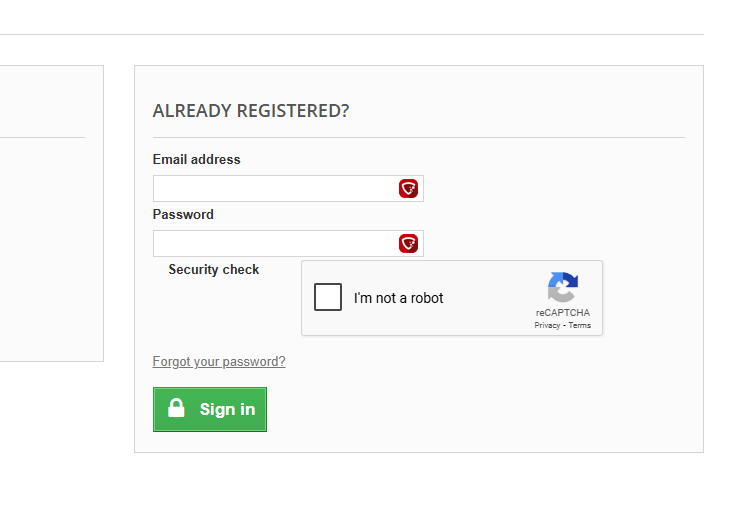Check the I'm not a robot checkbox

pyautogui.click(x=328, y=297)
